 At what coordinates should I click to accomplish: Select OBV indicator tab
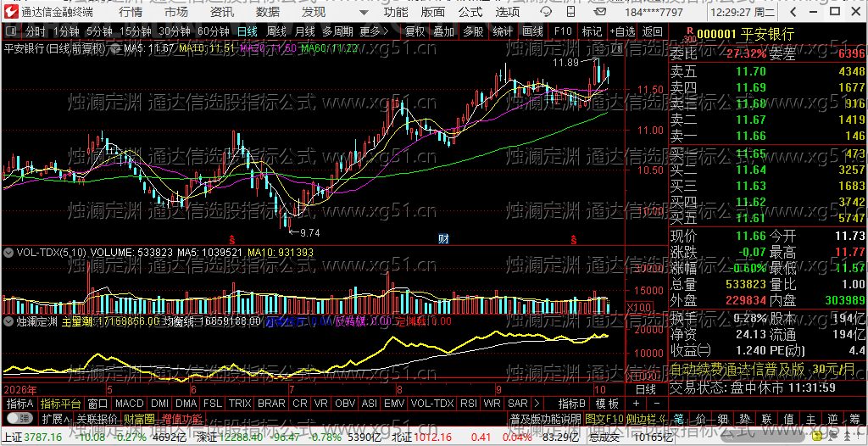346,403
